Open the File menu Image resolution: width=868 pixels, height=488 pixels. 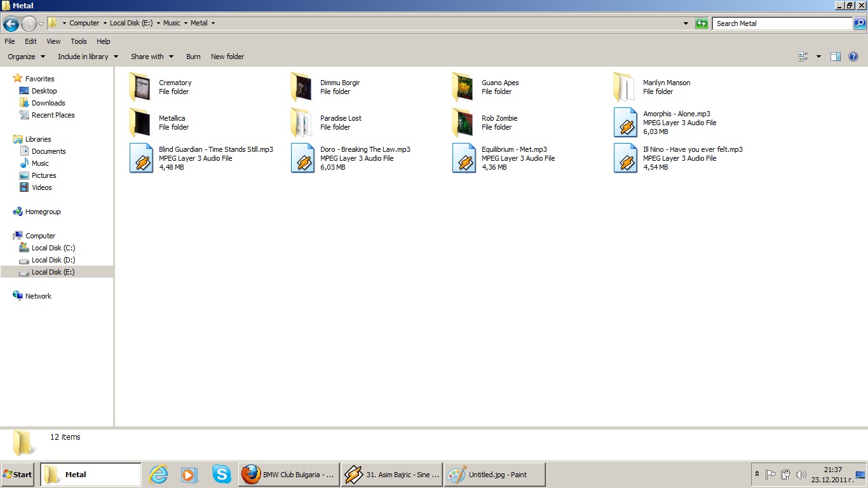click(x=10, y=41)
